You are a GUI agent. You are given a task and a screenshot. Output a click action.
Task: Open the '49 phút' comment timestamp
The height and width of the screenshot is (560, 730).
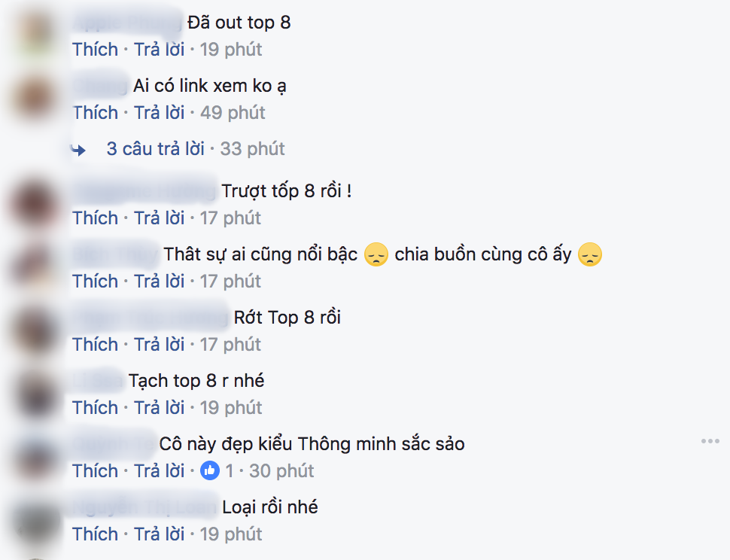(233, 113)
